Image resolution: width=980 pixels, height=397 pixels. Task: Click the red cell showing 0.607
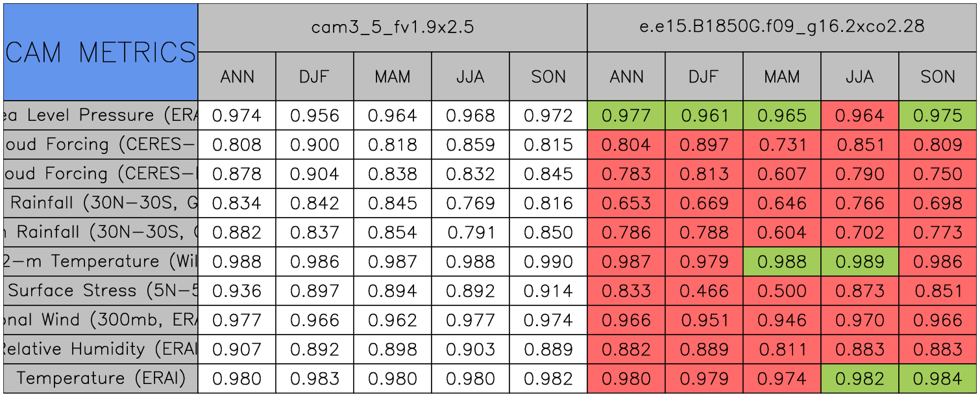point(781,174)
